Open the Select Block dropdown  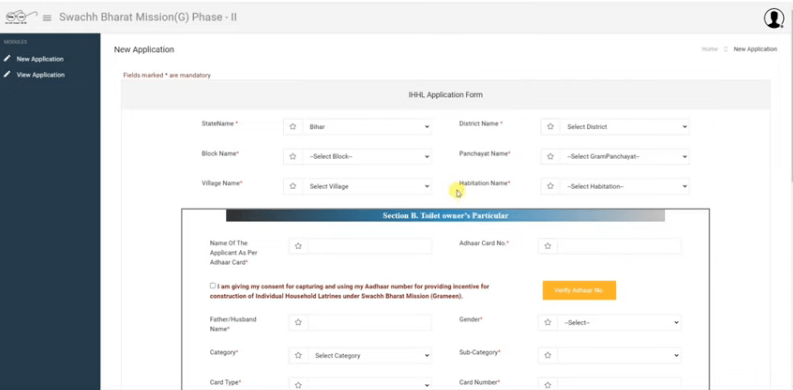pos(367,156)
